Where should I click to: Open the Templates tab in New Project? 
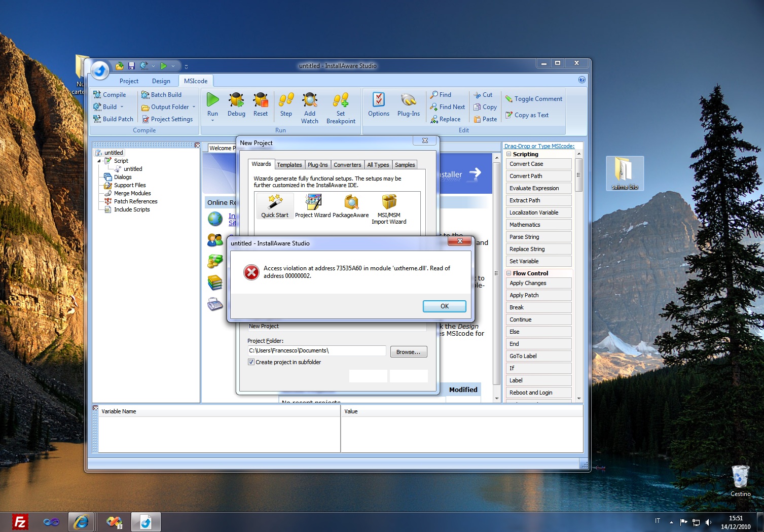pyautogui.click(x=289, y=165)
